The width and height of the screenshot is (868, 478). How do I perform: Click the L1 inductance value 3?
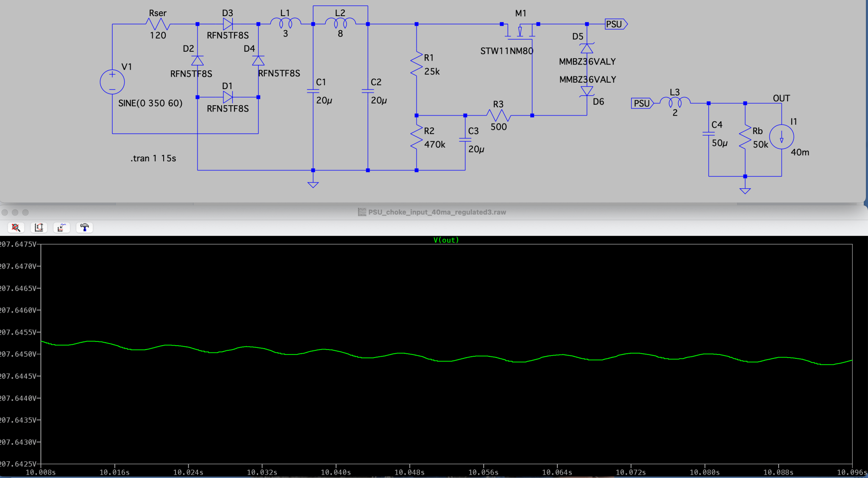pos(286,34)
